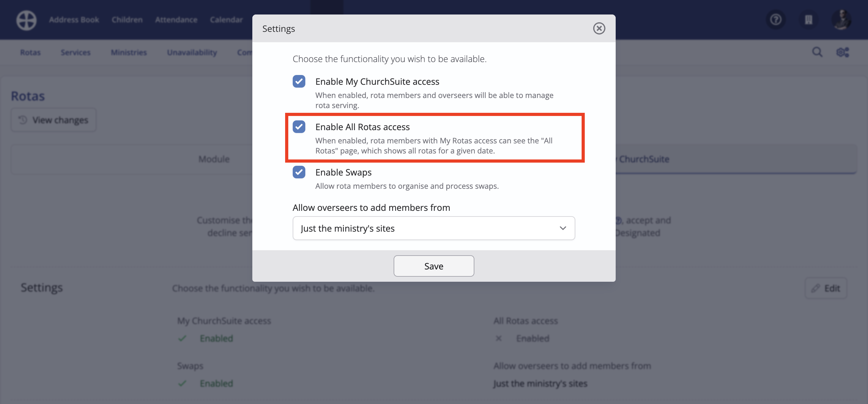Click the dropdown chevron arrow in select box
Viewport: 868px width, 404px height.
(x=563, y=228)
